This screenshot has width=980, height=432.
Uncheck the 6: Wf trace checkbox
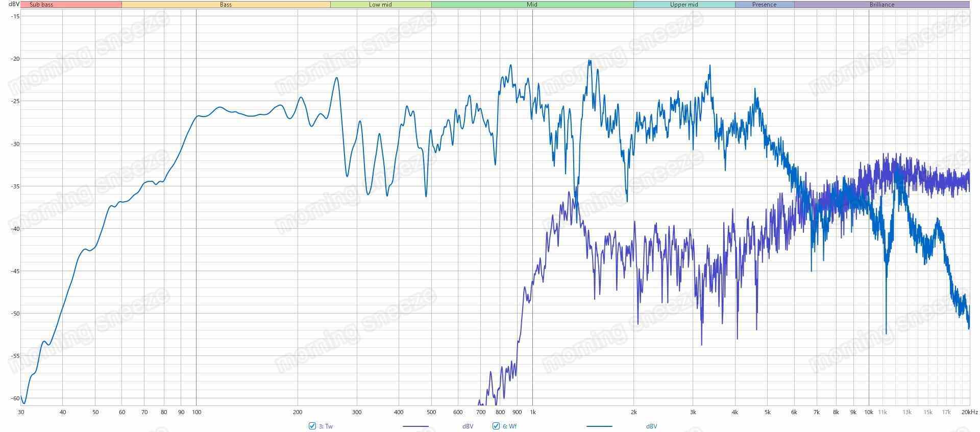(496, 426)
